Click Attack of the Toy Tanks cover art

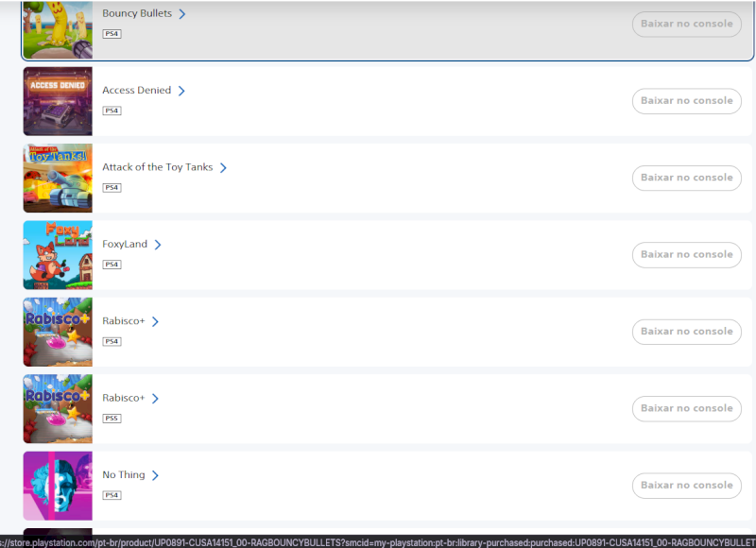(x=58, y=178)
